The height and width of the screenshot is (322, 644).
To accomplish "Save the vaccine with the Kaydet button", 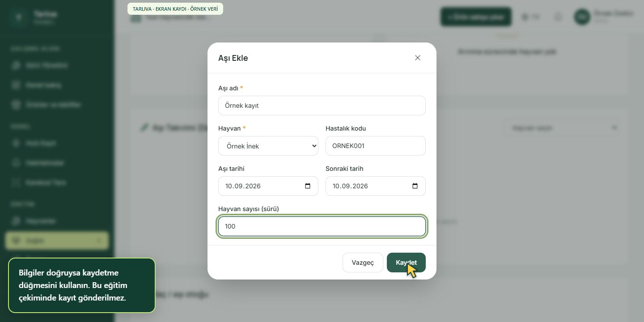I will pos(406,263).
